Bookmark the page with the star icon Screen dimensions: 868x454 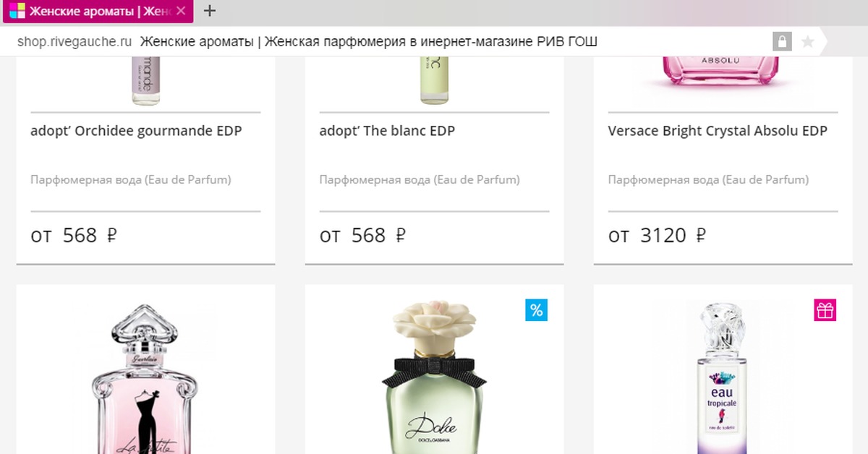[808, 42]
